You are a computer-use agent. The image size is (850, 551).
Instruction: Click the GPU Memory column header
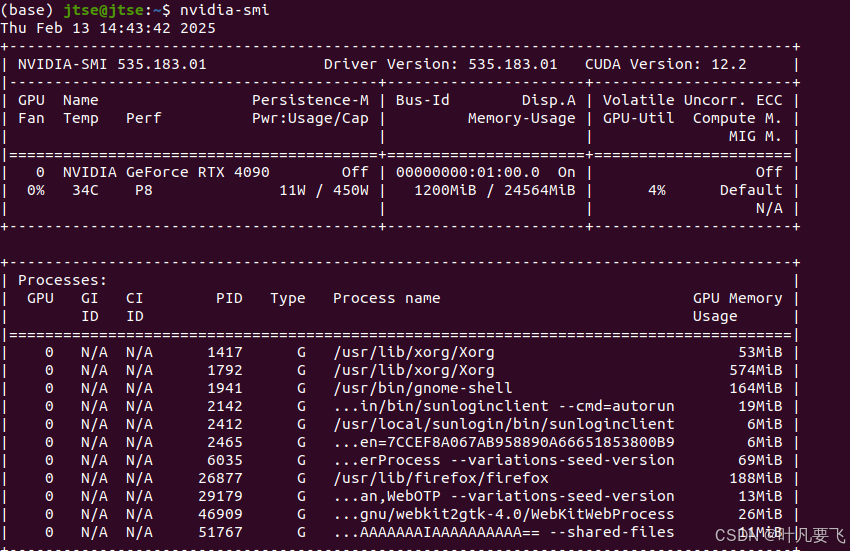coord(737,298)
